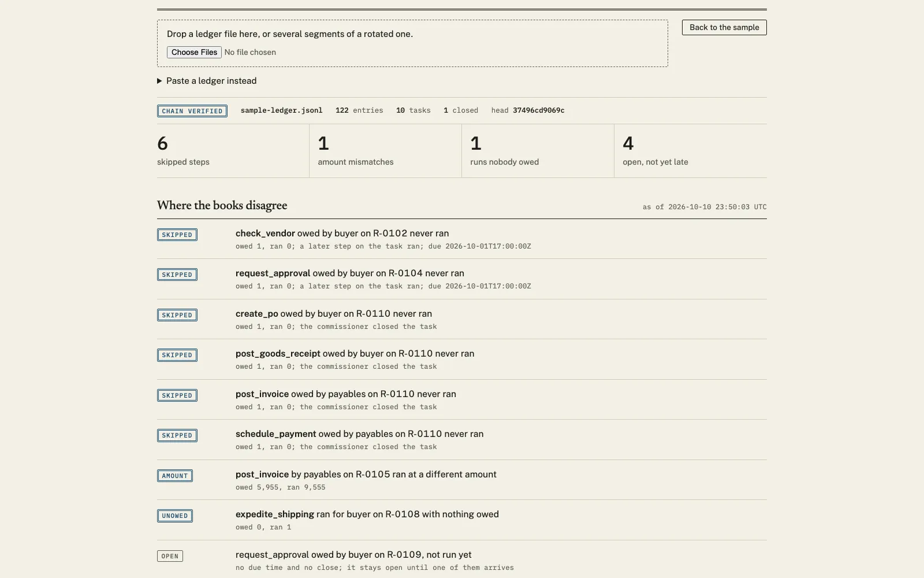
Task: Click the 6 skipped steps stat
Action: (233, 151)
